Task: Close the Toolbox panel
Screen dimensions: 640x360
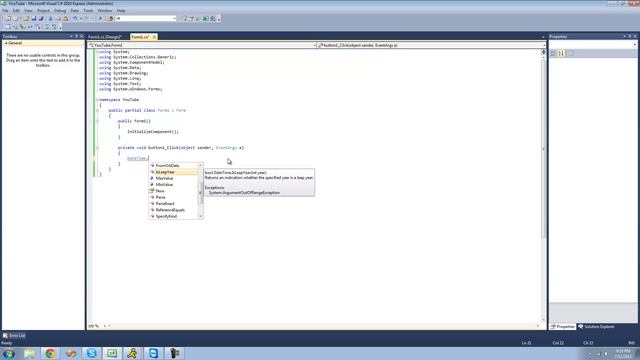Action: pos(82,36)
